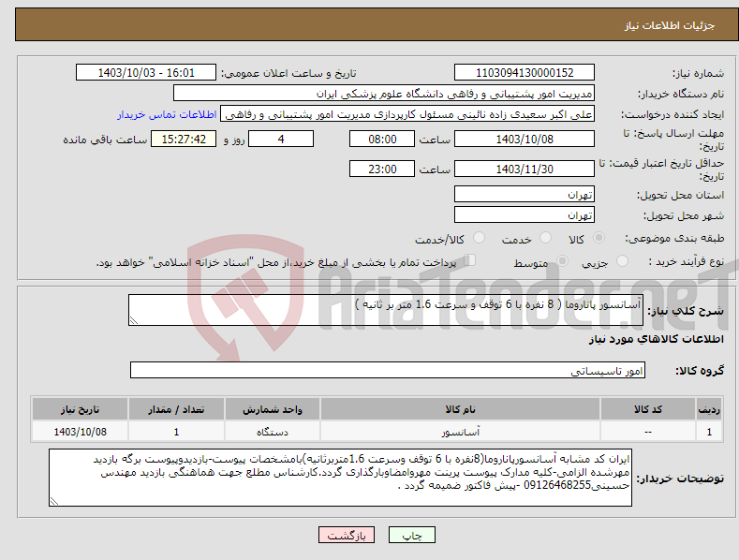
Task: Click the need number field 1103094130000152
Action: [x=525, y=73]
